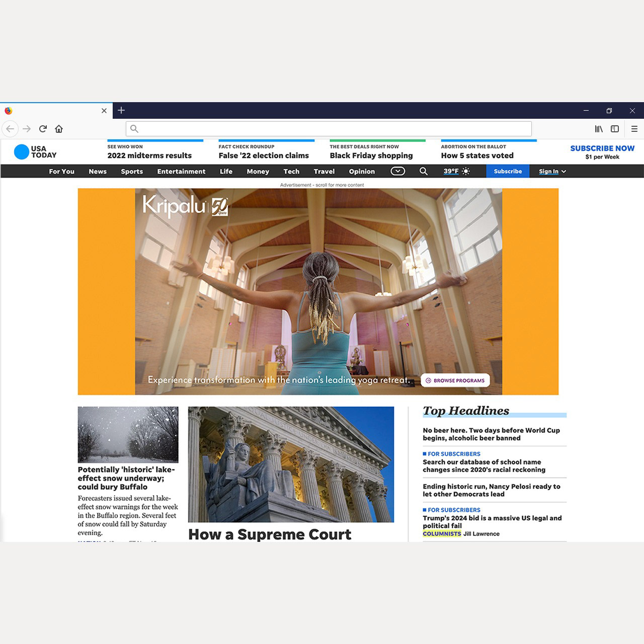The height and width of the screenshot is (644, 644).
Task: Select the Life nav item
Action: pyautogui.click(x=226, y=171)
